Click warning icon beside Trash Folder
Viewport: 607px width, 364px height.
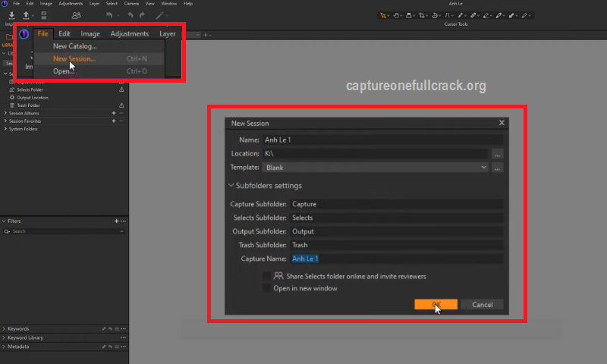click(121, 105)
